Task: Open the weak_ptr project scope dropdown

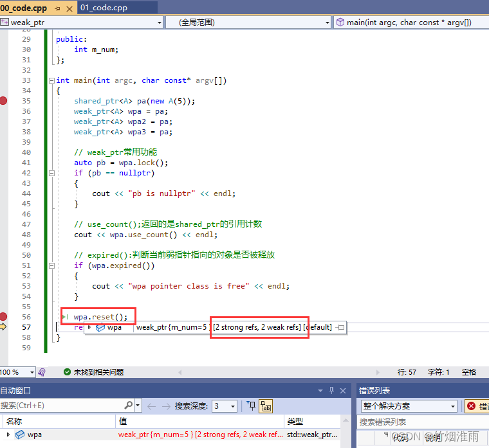Action: [160, 22]
